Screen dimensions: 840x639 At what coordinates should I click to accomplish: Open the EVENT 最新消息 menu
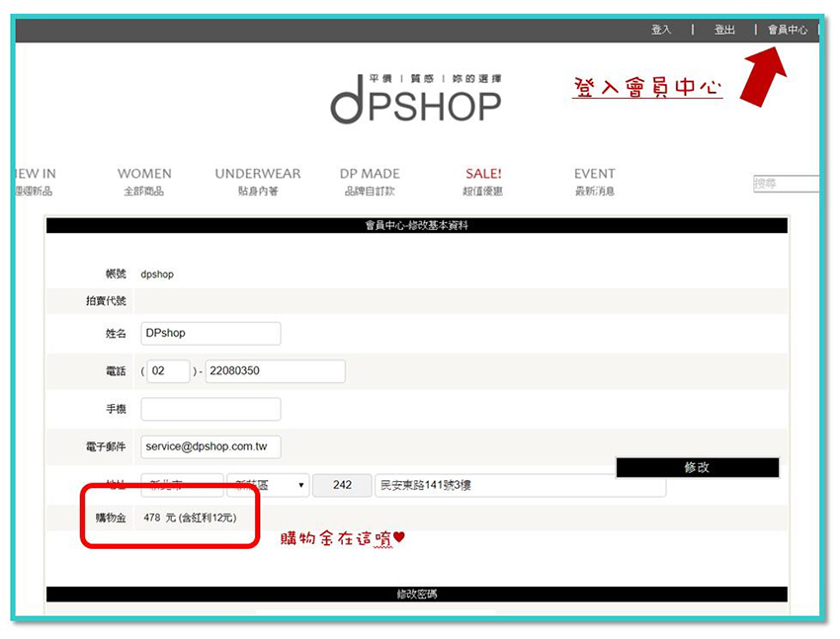595,182
